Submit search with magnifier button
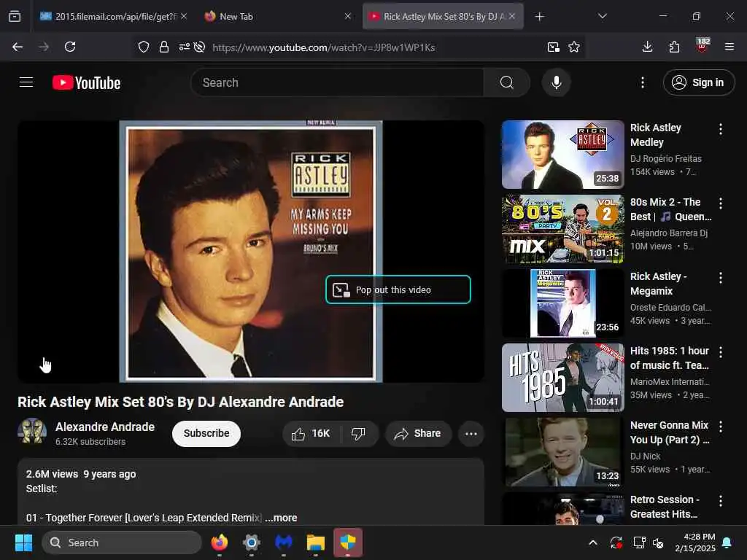Screen dimensions: 747x560 point(506,82)
